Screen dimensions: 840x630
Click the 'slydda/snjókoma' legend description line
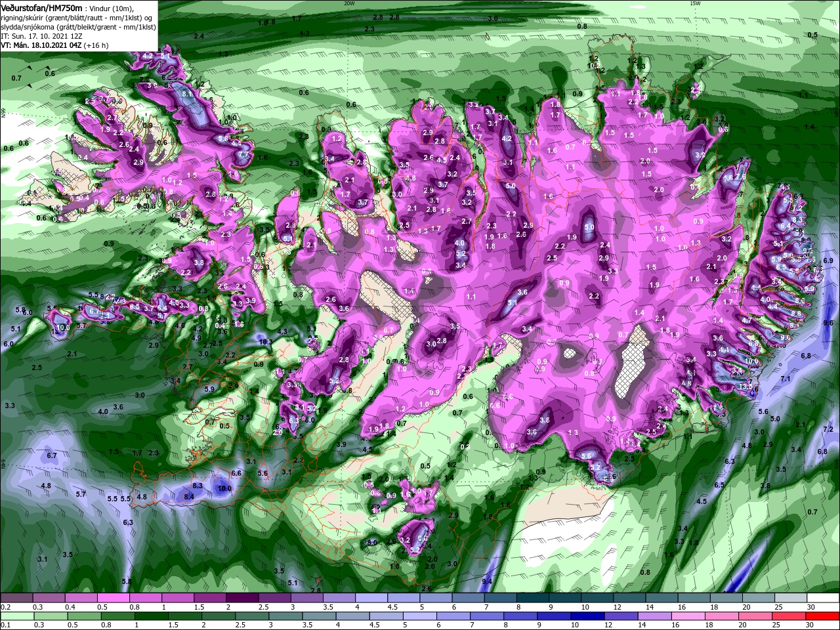pyautogui.click(x=78, y=27)
